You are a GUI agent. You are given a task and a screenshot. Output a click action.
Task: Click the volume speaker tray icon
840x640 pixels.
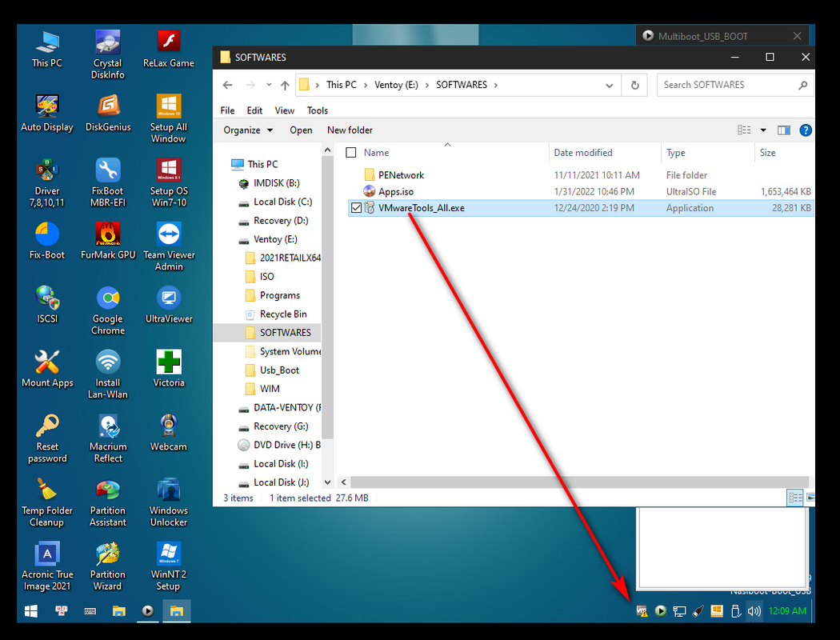point(754,611)
